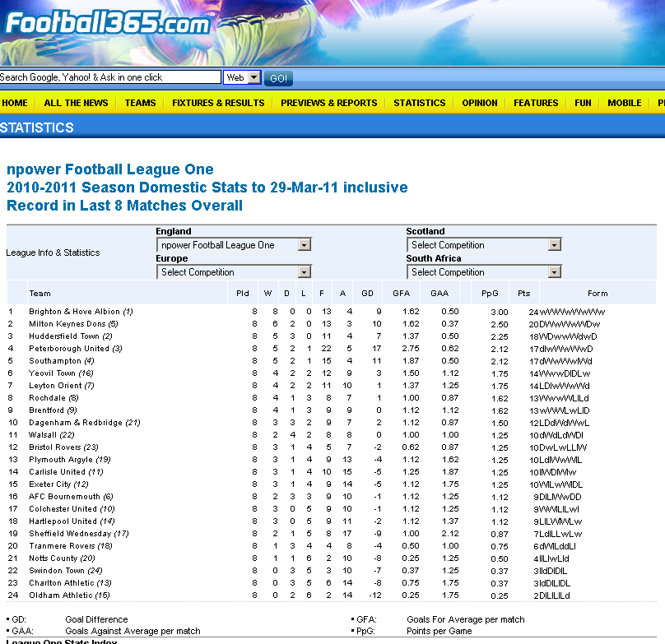Click MOBILE in the navigation bar

coord(625,103)
